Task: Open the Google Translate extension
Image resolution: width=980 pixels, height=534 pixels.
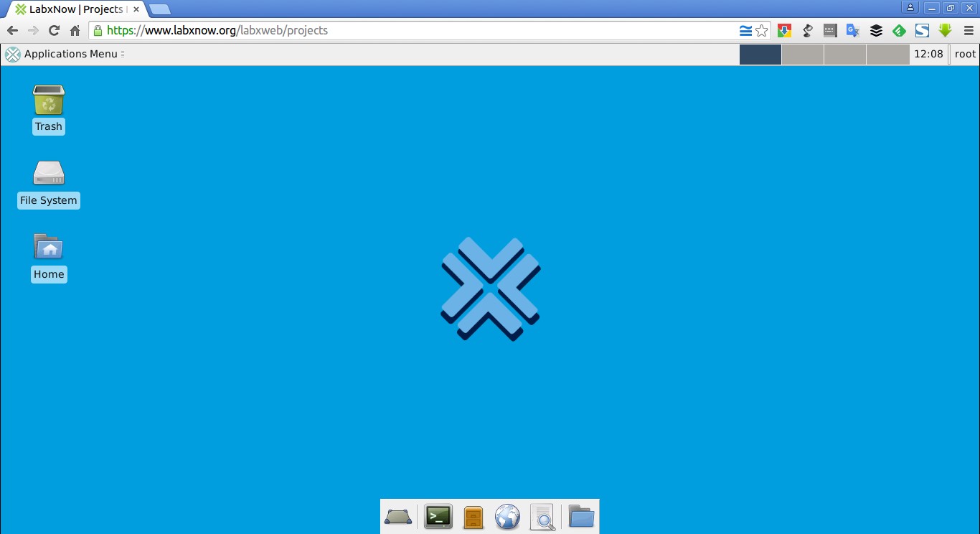Action: point(853,30)
